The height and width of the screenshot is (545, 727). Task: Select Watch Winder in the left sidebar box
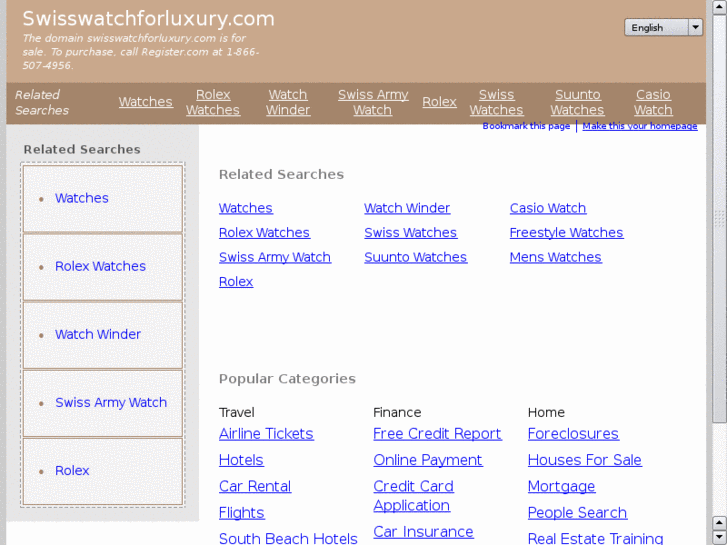(x=98, y=334)
